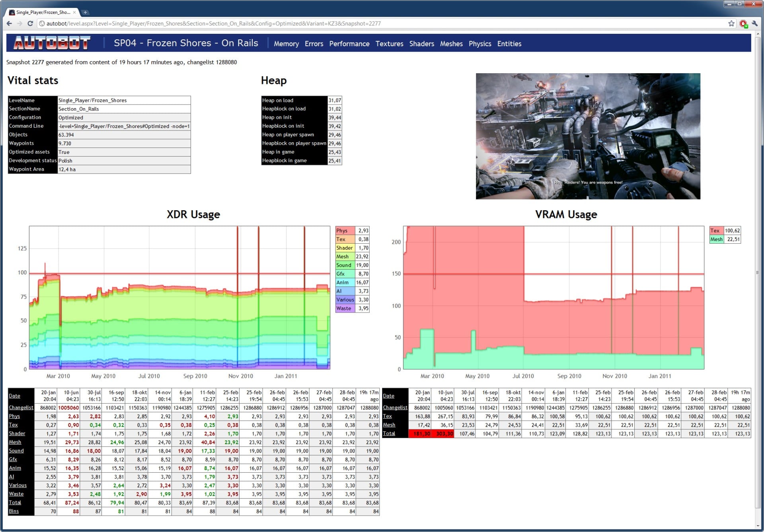Click the Sound legend color swatch
Image resolution: width=764 pixels, height=532 pixels.
coord(345,265)
